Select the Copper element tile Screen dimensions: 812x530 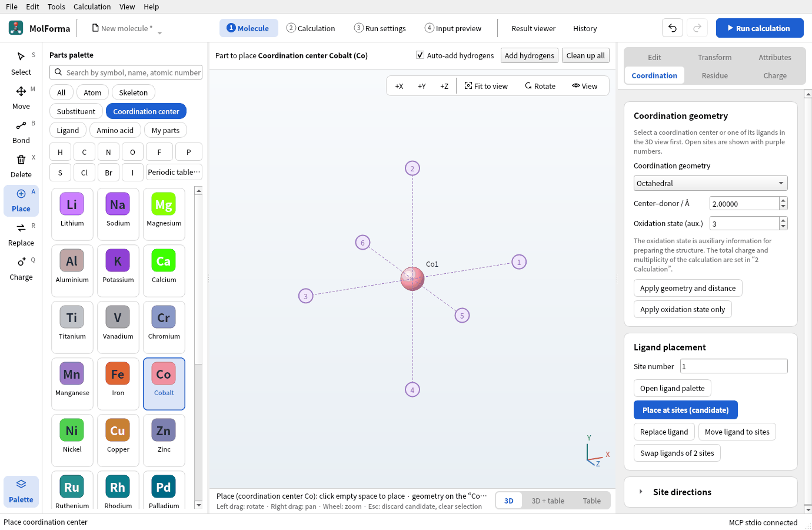(118, 440)
